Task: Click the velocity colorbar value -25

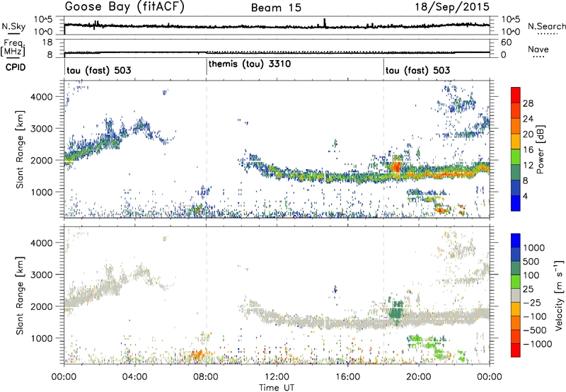Action: (531, 302)
